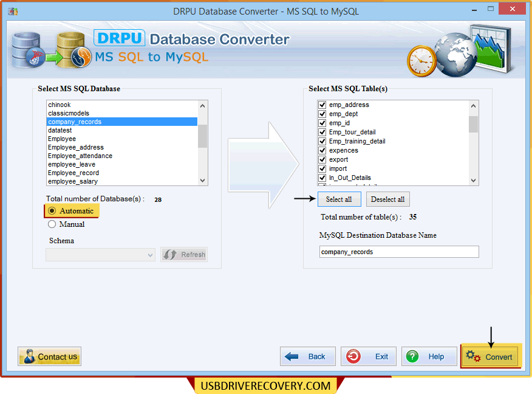
Task: Click the Deselect all button
Action: (388, 199)
